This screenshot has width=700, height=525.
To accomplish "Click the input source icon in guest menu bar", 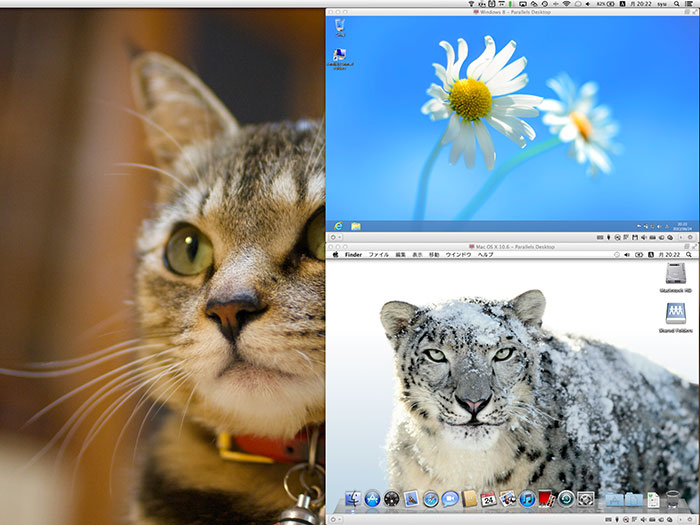I will [x=651, y=254].
